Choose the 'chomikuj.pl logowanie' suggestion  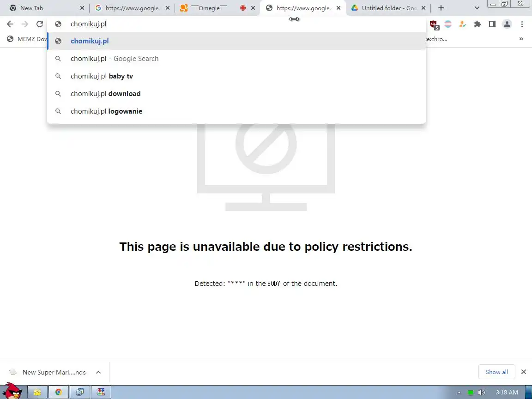click(236, 111)
